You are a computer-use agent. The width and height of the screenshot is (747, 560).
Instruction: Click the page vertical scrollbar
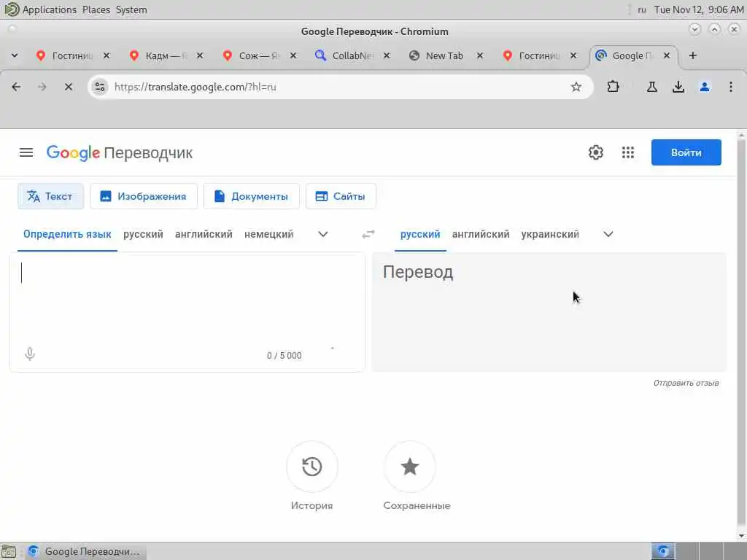tap(741, 333)
